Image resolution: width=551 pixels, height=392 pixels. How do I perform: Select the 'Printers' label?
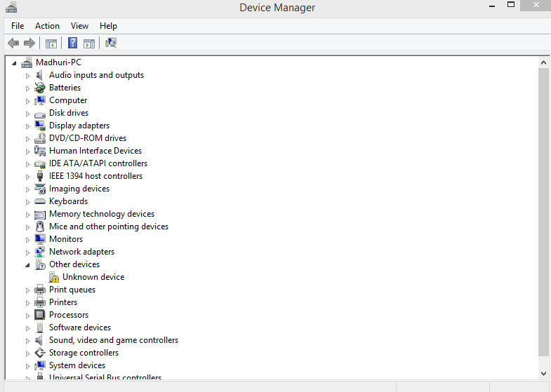pos(63,302)
